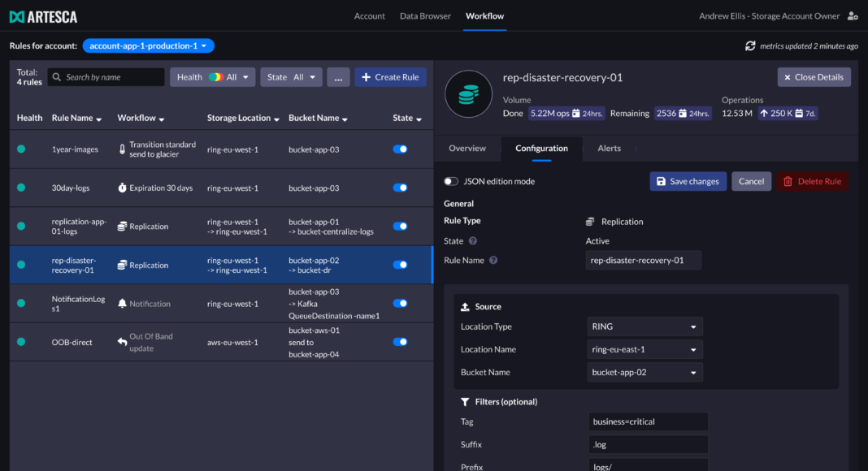The width and height of the screenshot is (868, 471).
Task: Click the search magnifier icon
Action: (x=56, y=77)
